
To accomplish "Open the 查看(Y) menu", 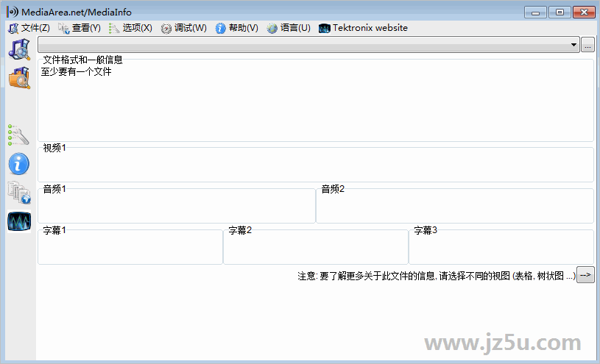I will [80, 28].
